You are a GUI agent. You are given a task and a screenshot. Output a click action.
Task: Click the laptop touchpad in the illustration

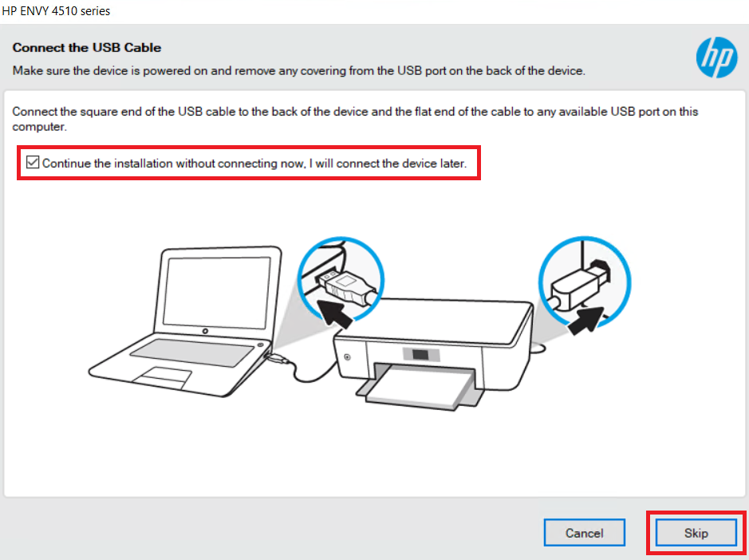tap(161, 377)
